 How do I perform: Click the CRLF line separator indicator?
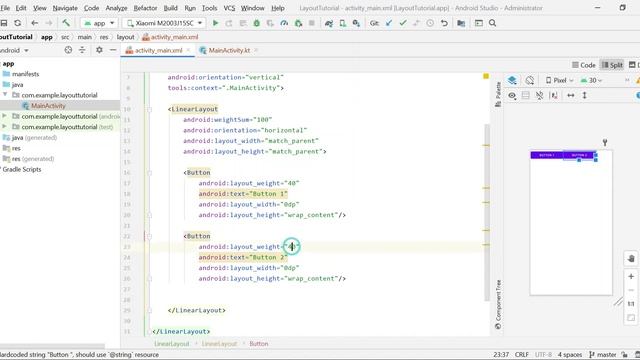[x=522, y=355]
